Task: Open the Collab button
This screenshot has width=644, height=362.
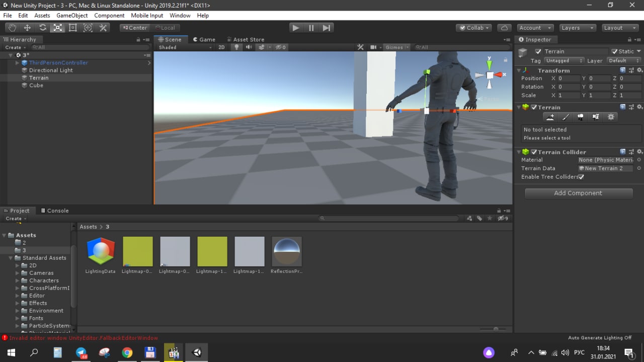Action: pos(473,28)
